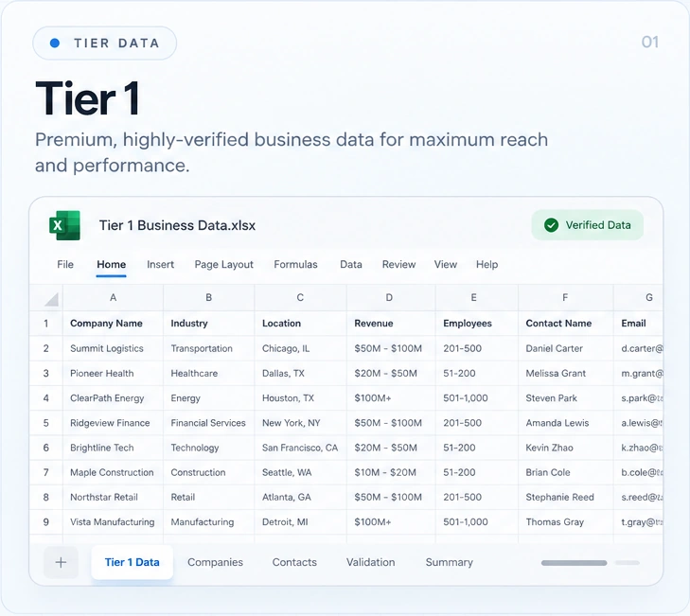690x616 pixels.
Task: Switch to the Companies sheet
Action: [215, 562]
